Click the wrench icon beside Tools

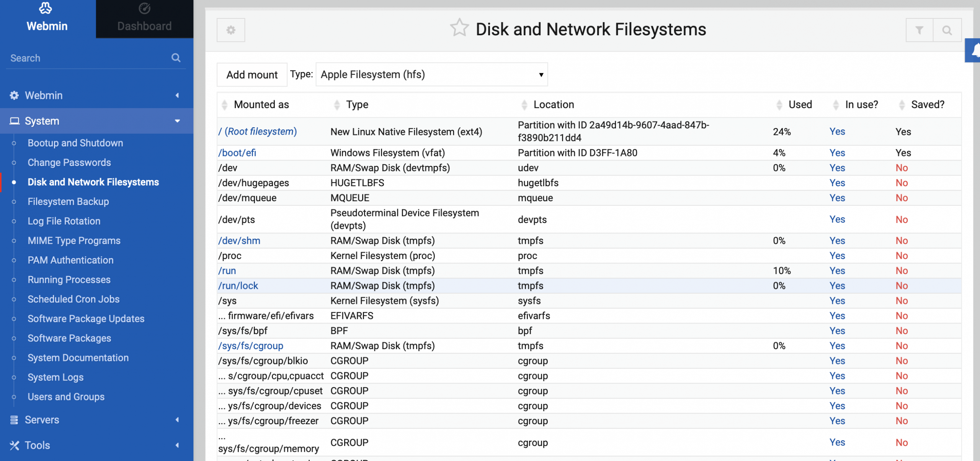pos(15,445)
